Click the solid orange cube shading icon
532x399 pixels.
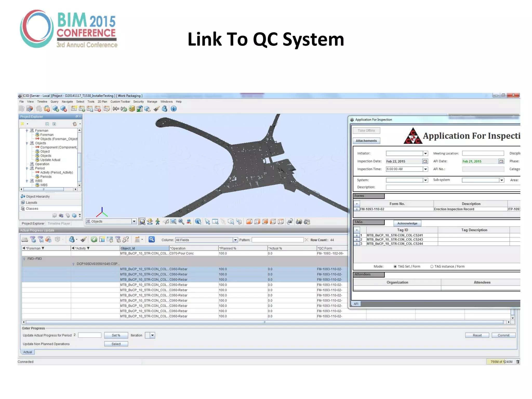[249, 222]
